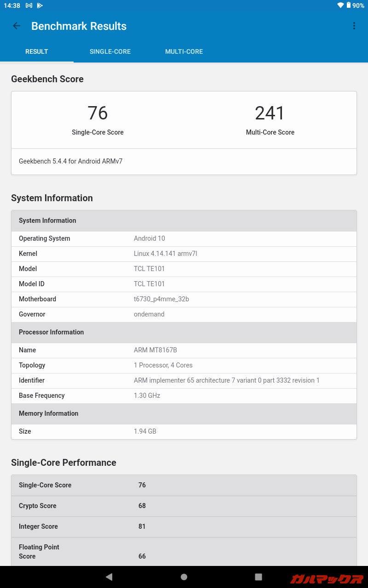Select the RESULT tab
Screen dimensions: 368x588
click(x=37, y=51)
